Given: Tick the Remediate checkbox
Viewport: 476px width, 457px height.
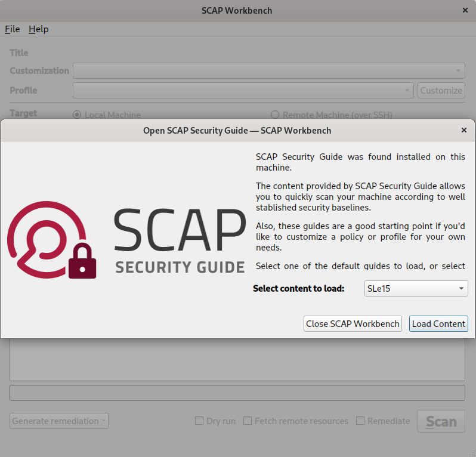Looking at the screenshot, I should (360, 421).
